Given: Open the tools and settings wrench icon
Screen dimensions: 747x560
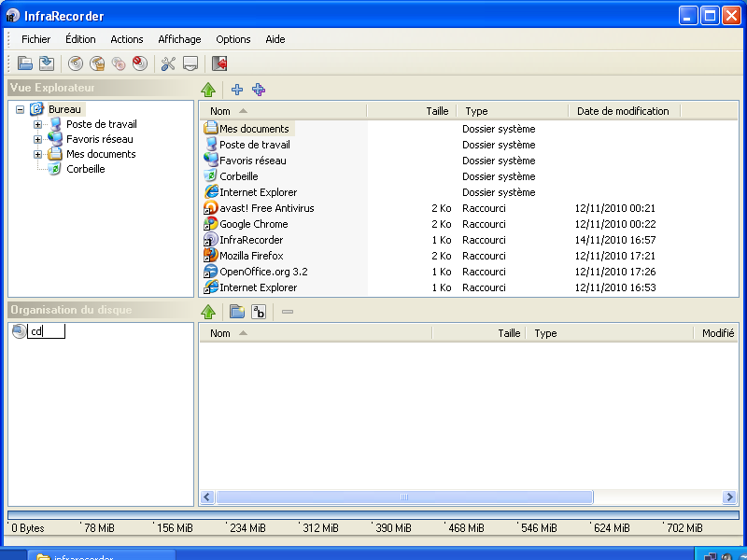Looking at the screenshot, I should pos(168,63).
